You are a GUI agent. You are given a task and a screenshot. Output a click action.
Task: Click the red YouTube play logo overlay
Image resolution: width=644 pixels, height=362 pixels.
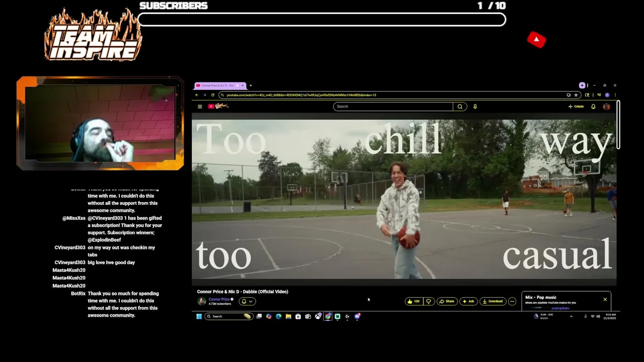pos(536,40)
